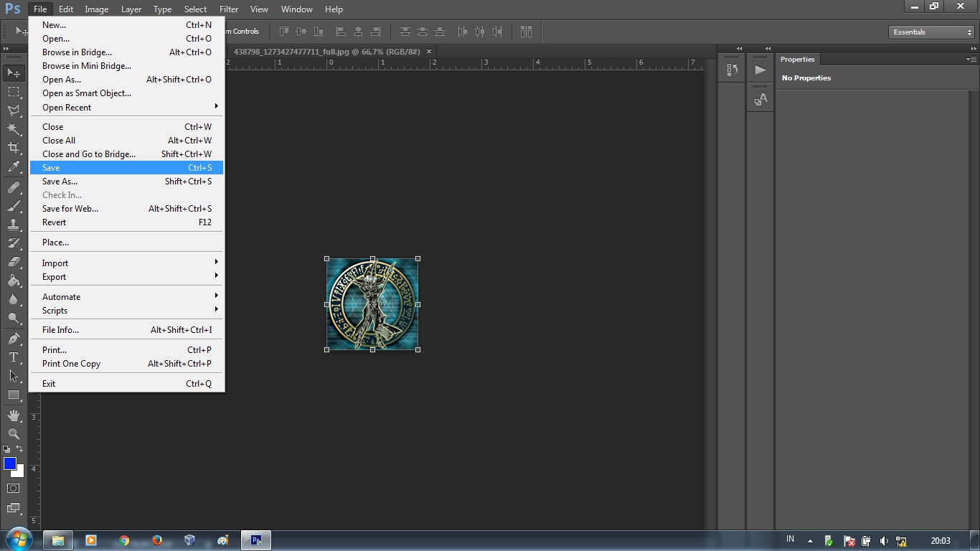Select the Zoom tool
980x551 pixels.
click(x=14, y=433)
